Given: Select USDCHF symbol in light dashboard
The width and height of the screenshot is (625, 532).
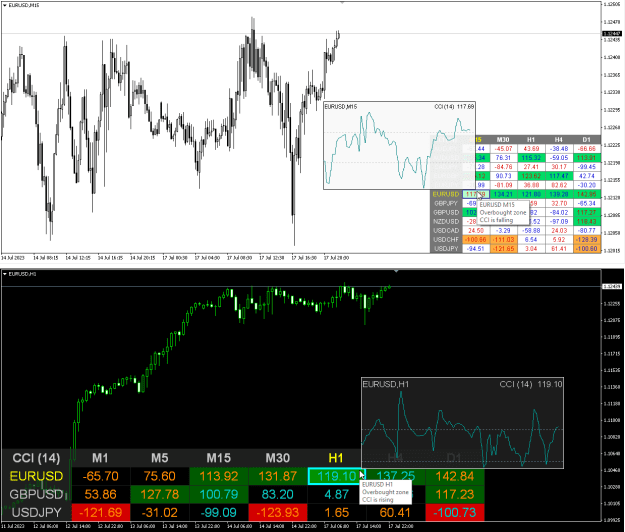Looking at the screenshot, I should pyautogui.click(x=446, y=239).
